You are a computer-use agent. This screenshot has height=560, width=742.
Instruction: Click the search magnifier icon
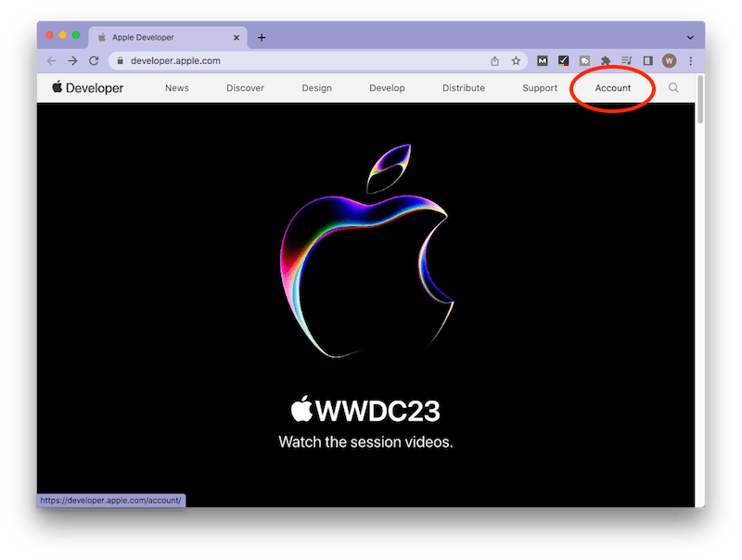(673, 87)
